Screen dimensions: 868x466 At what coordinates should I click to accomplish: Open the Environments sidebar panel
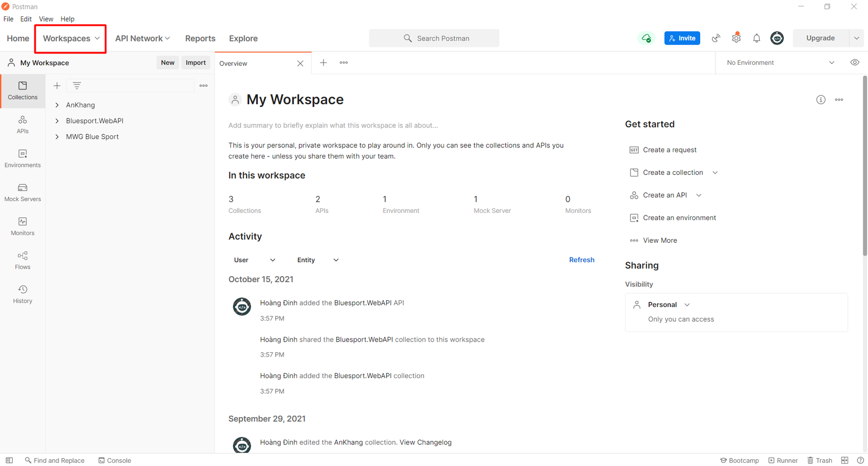click(23, 158)
